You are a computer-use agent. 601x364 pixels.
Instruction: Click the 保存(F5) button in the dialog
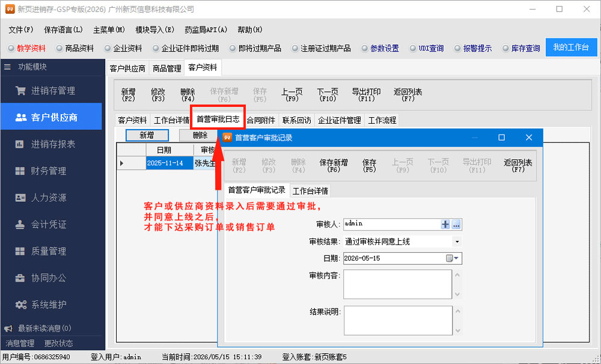(x=369, y=166)
